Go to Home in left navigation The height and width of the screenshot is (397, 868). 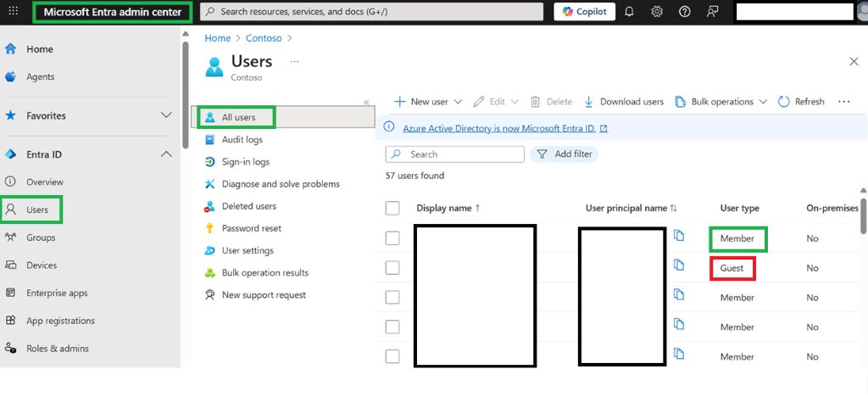pos(40,49)
